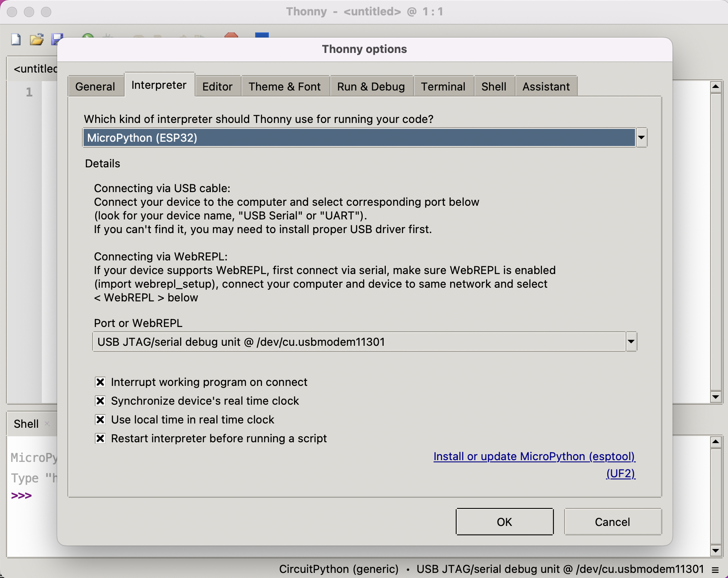Open the interpreter kind dropdown arrow
The height and width of the screenshot is (578, 728).
(641, 138)
